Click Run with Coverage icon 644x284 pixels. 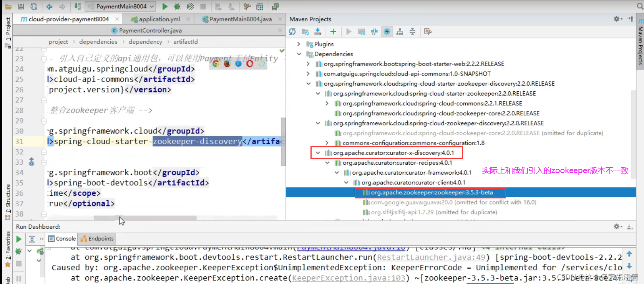coord(190,7)
